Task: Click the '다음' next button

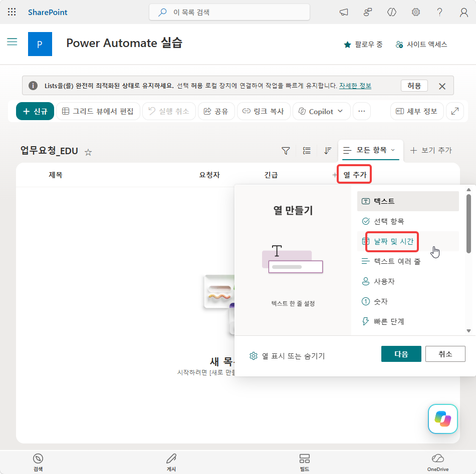Action: (x=401, y=354)
